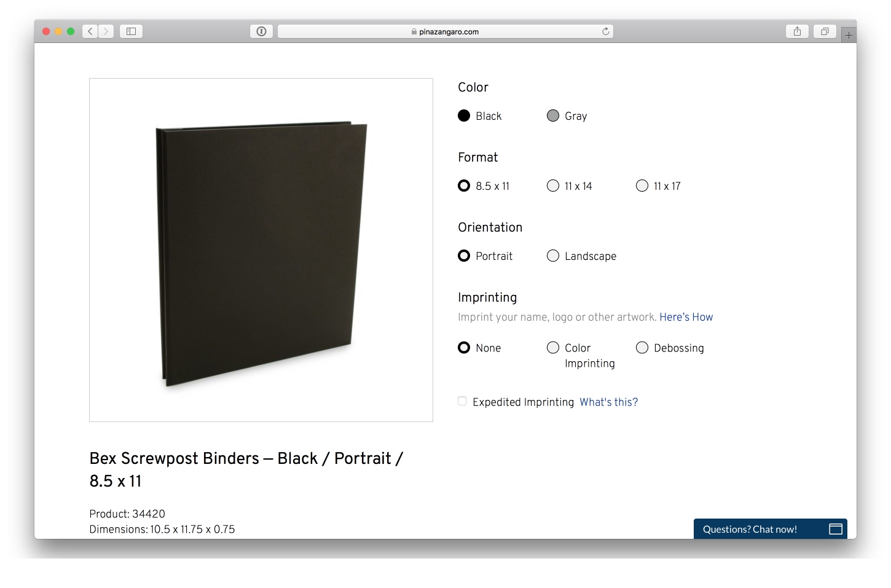This screenshot has width=891, height=588.
Task: Click the black binder product image
Action: (x=261, y=250)
